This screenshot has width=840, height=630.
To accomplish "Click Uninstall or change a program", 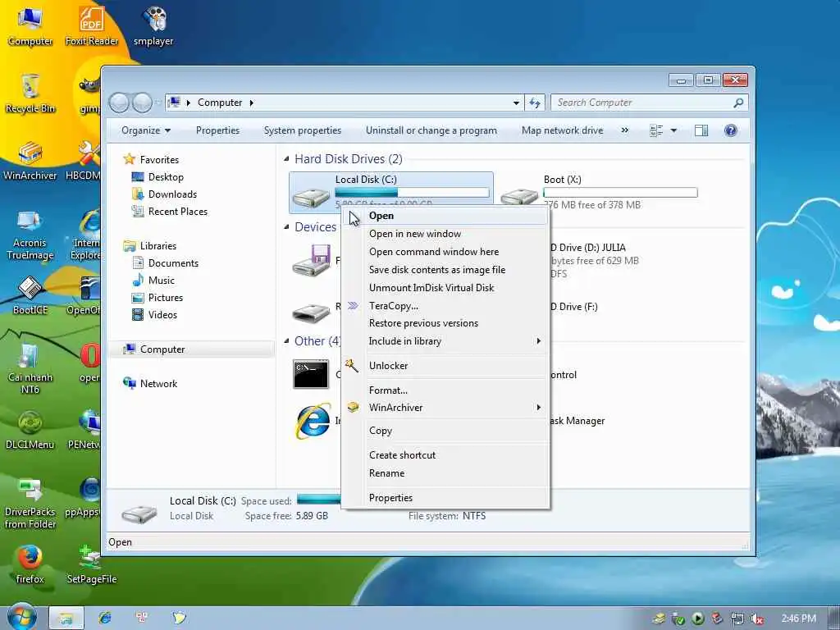I will click(x=431, y=130).
